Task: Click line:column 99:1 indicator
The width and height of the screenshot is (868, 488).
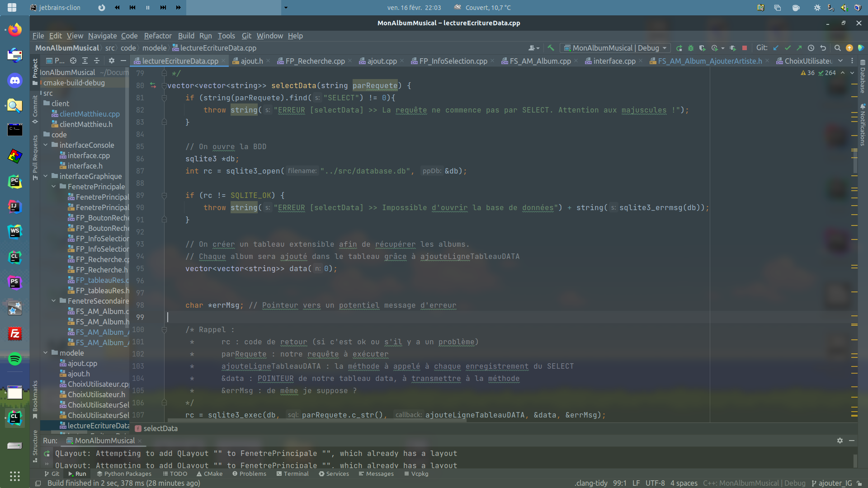Action: pos(620,483)
